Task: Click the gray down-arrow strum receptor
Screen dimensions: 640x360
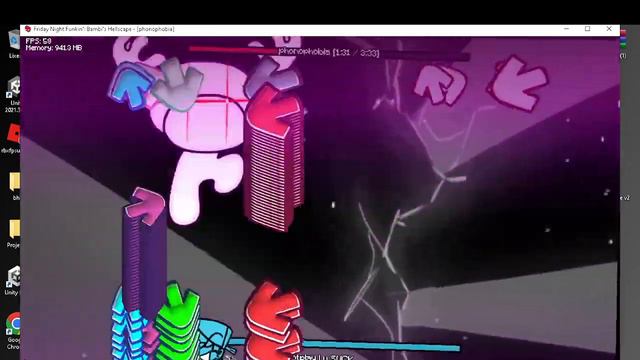Action: tap(178, 84)
